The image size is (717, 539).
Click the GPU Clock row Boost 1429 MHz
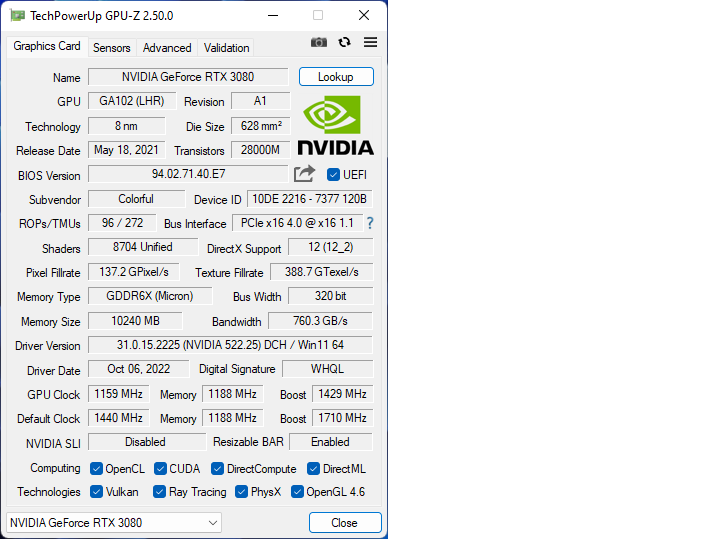click(342, 394)
